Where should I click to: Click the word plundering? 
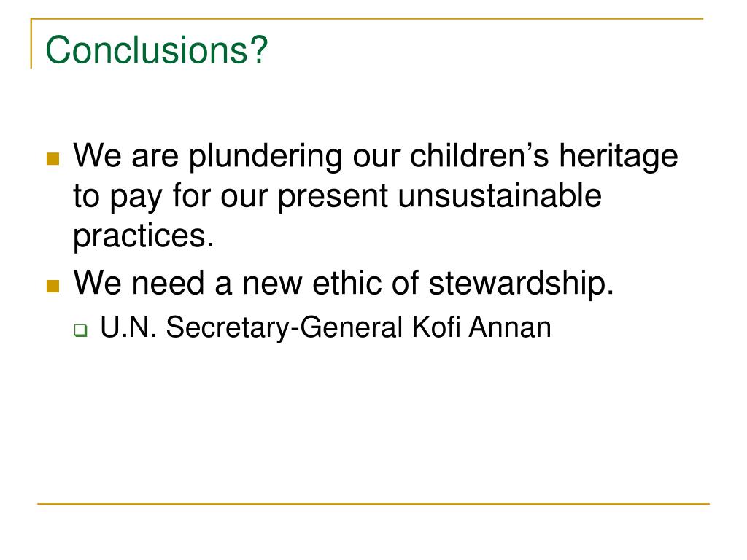[x=266, y=157]
